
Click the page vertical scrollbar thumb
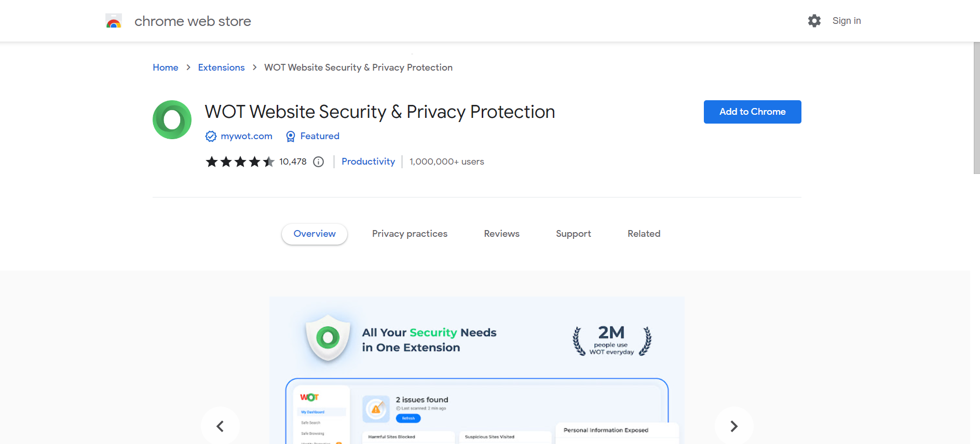click(976, 108)
